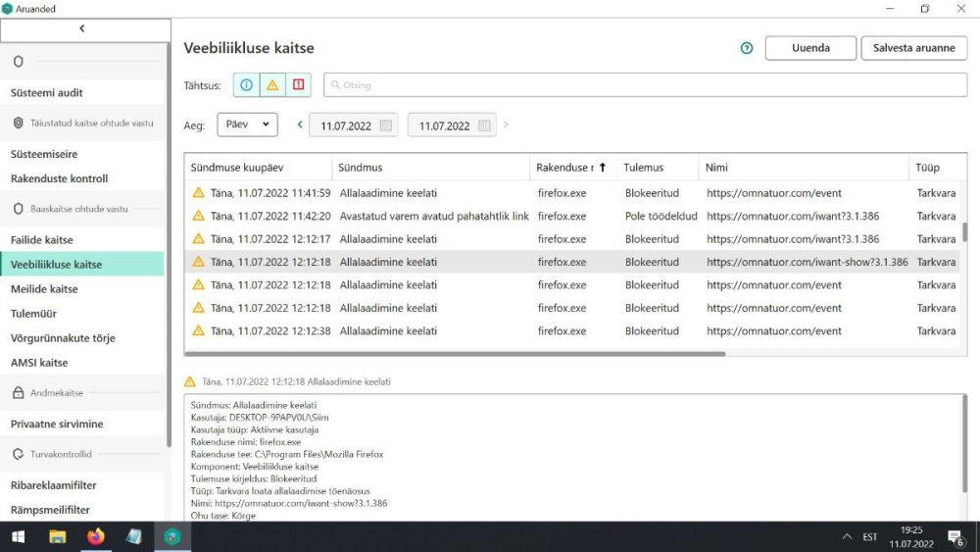Open File Explorer from the taskbar
Viewport: 980px width, 552px height.
click(58, 537)
